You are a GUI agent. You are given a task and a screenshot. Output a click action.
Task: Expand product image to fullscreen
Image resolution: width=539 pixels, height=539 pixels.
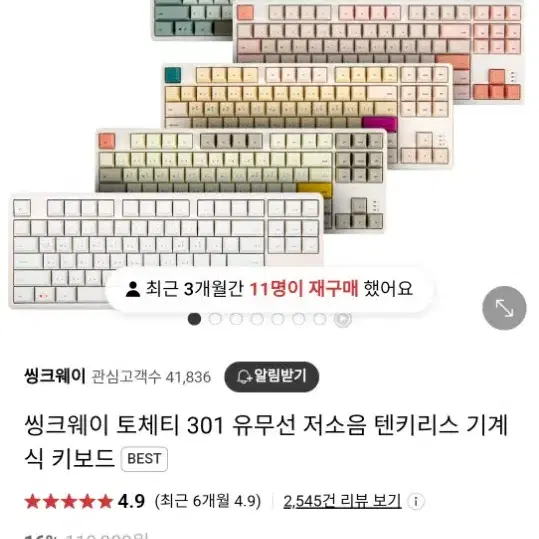[504, 308]
